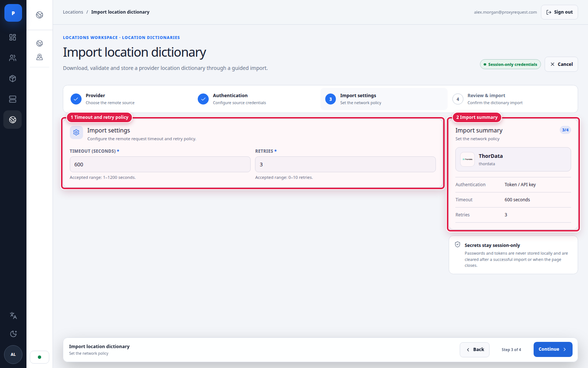Go to the Authentication step
The height and width of the screenshot is (368, 588).
pyautogui.click(x=257, y=99)
